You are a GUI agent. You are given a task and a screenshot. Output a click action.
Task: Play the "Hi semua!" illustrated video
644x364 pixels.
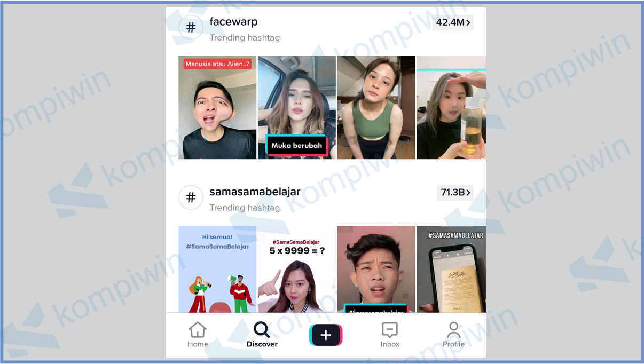coord(217,270)
